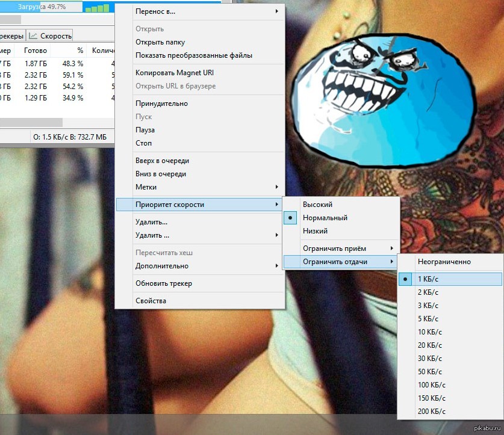This screenshot has width=504, height=435.
Task: Select Пауза in the context menu
Action: point(145,130)
